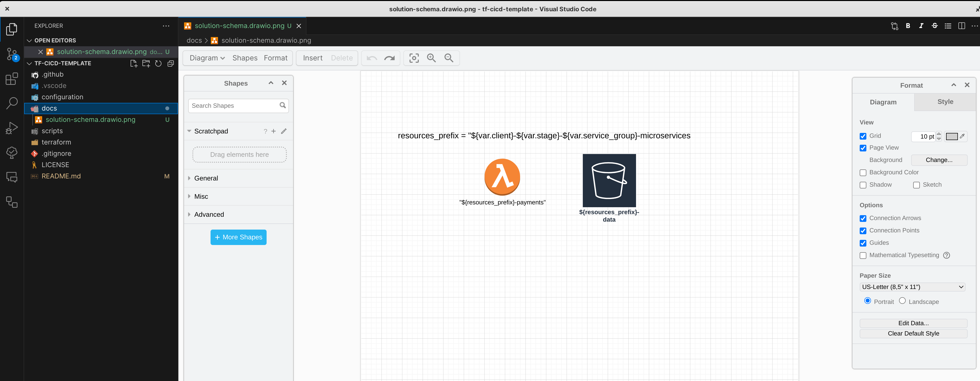
Task: Disable the Grid checkbox
Action: [x=863, y=136]
